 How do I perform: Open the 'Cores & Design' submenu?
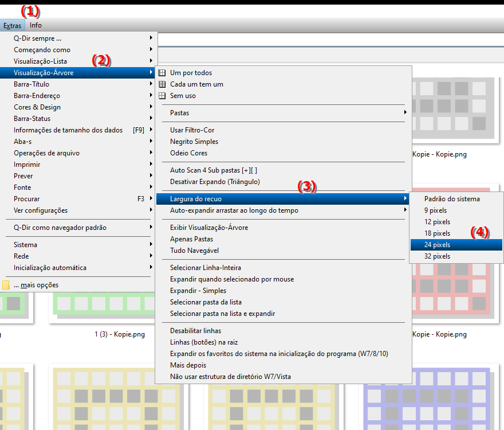point(37,107)
